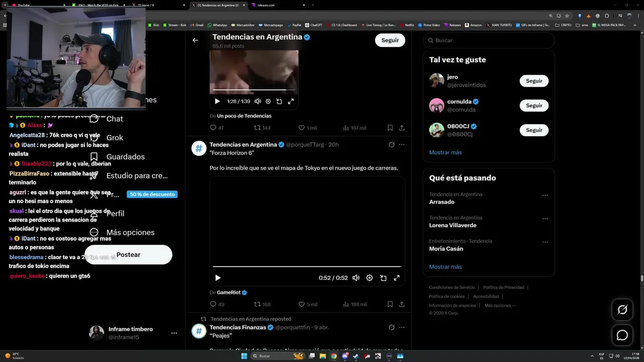Screen dimensions: 644x362
Task: Follow jero with Seguir button
Action: (x=534, y=81)
